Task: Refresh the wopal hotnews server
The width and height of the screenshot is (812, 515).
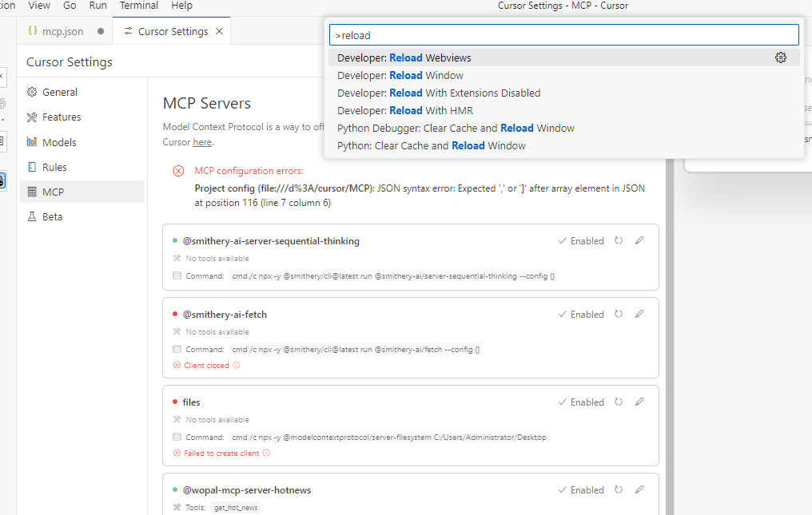Action: coord(619,489)
